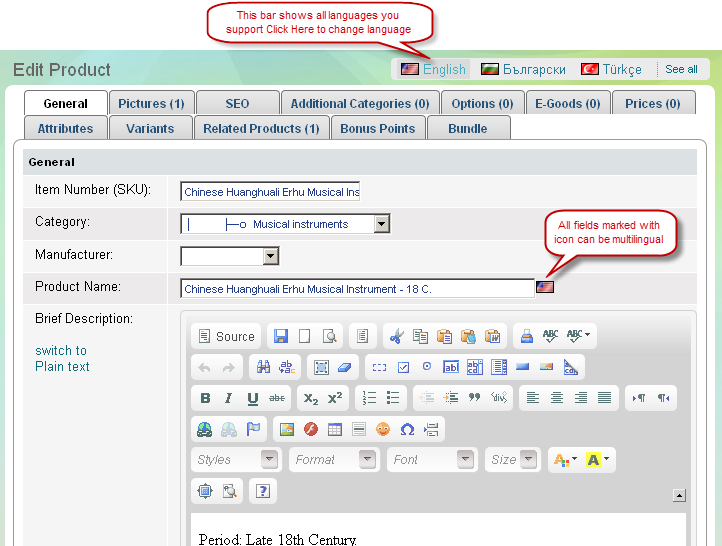Insert a smiley emoticon
This screenshot has width=722, height=546.
(383, 429)
